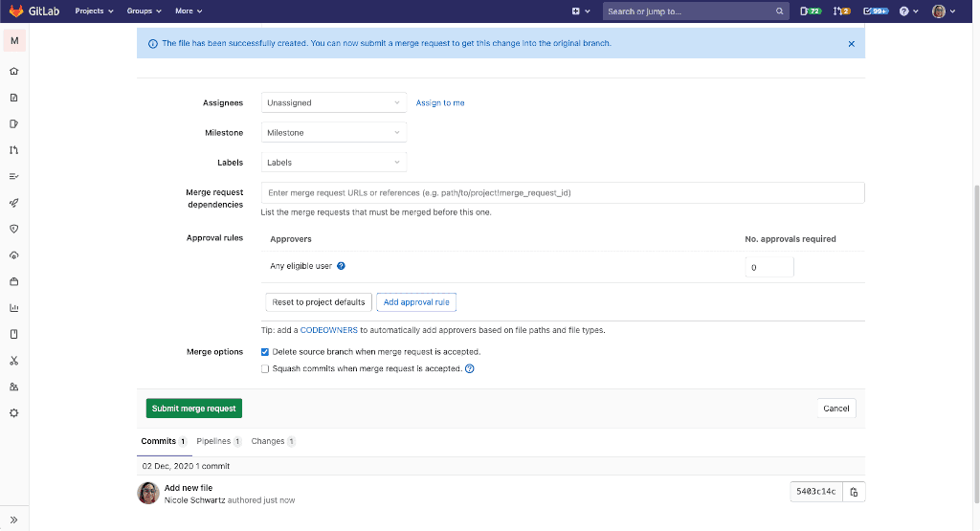Open CI/CD rocket icon in sidebar
The height and width of the screenshot is (531, 980).
pyautogui.click(x=13, y=203)
